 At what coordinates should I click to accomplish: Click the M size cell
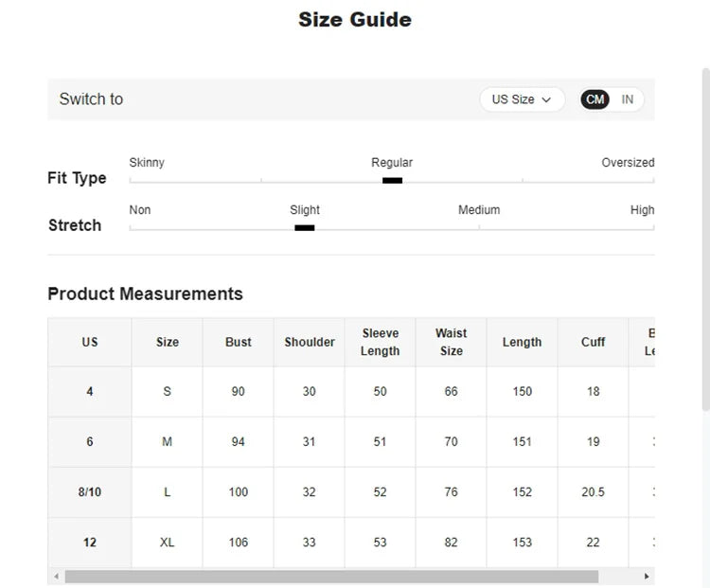point(168,441)
